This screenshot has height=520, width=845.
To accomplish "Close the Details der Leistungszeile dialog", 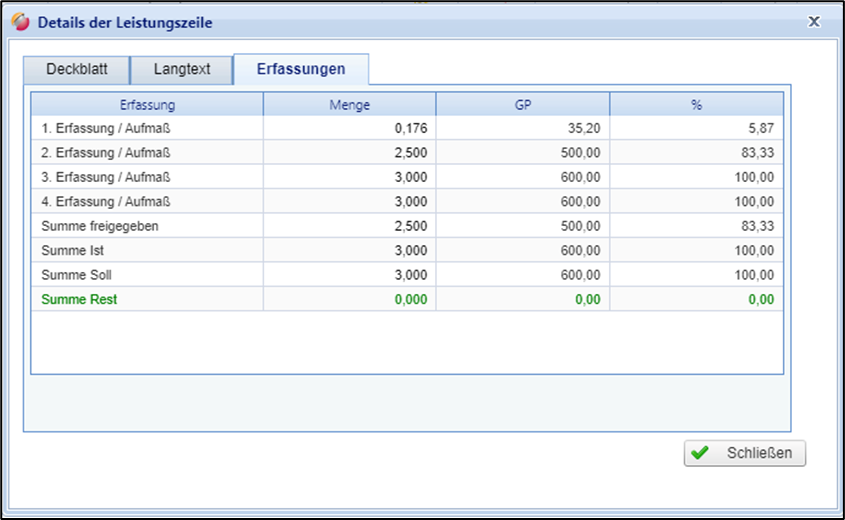I will point(814,21).
